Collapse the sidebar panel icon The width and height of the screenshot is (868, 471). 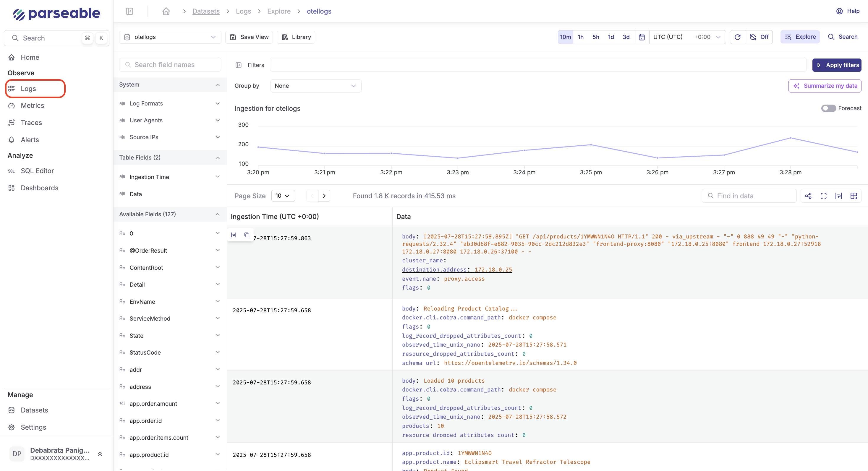point(129,11)
